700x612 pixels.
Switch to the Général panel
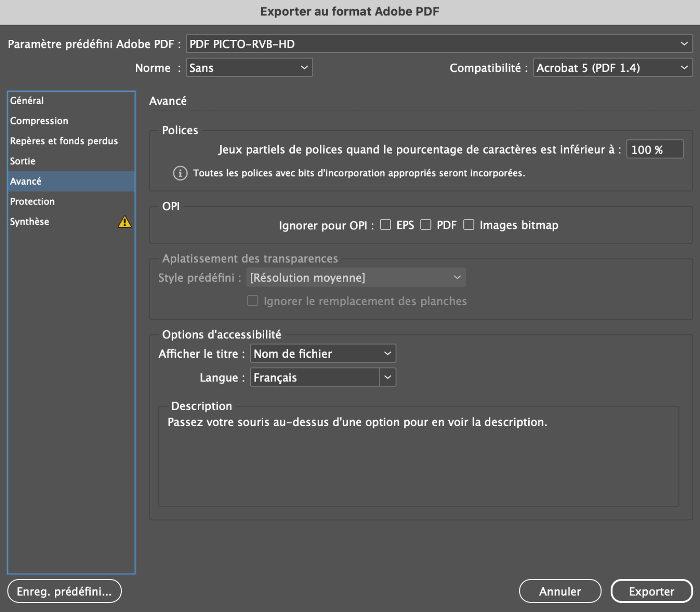tap(27, 101)
